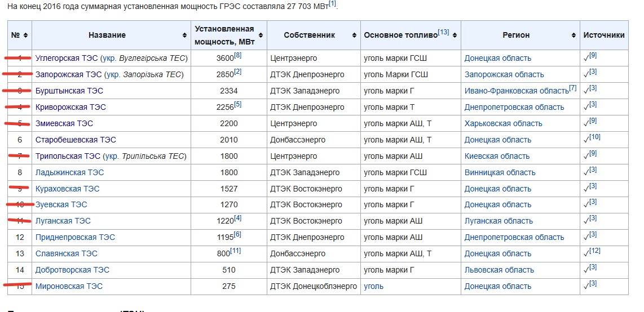Select Донбассэнерго in Старобешевская row
Viewport: 644px width, 312px height.
pyautogui.click(x=298, y=140)
